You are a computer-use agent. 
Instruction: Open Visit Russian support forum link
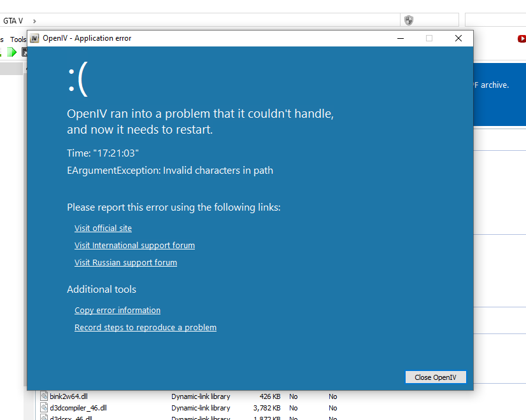point(125,263)
